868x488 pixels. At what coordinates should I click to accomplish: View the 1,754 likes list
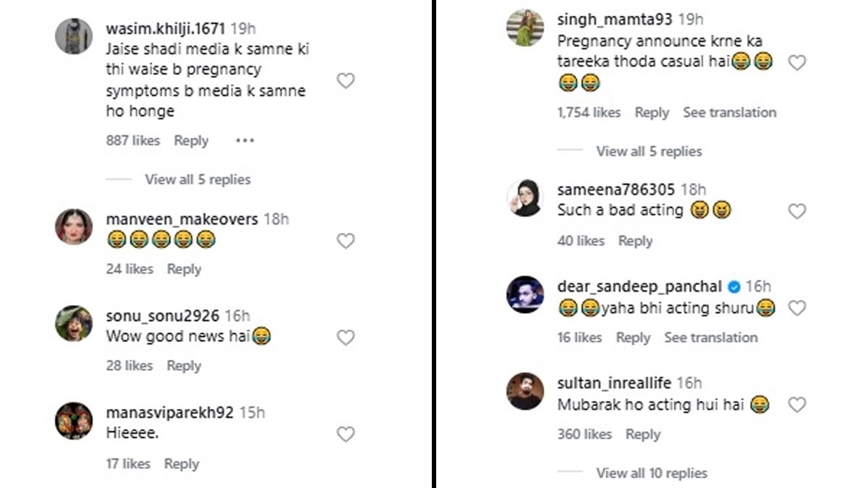coord(589,113)
